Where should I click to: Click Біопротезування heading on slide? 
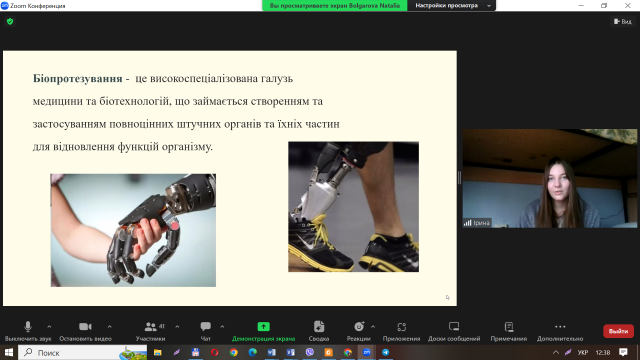(x=78, y=78)
